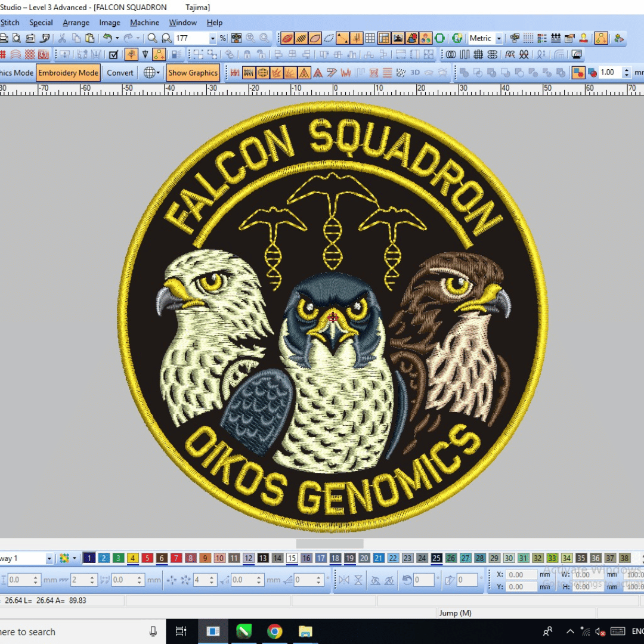The width and height of the screenshot is (644, 644).
Task: Click the Undo arrow icon
Action: (x=107, y=38)
